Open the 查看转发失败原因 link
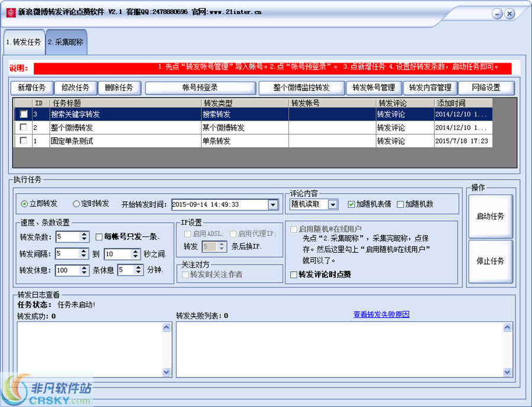The width and height of the screenshot is (532, 407). (381, 314)
